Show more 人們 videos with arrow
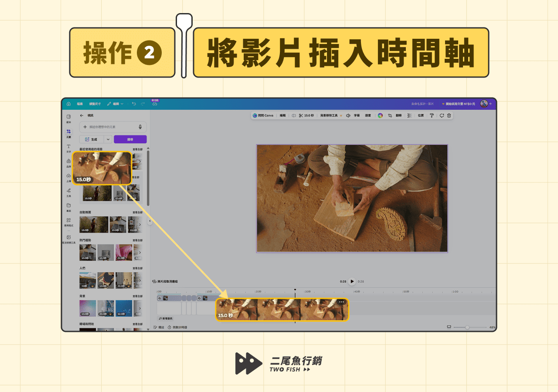Viewport: 558px width, 392px height. pyautogui.click(x=140, y=280)
